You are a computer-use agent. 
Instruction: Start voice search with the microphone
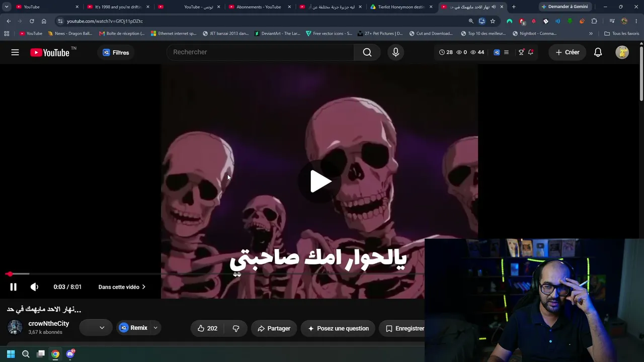coord(395,52)
